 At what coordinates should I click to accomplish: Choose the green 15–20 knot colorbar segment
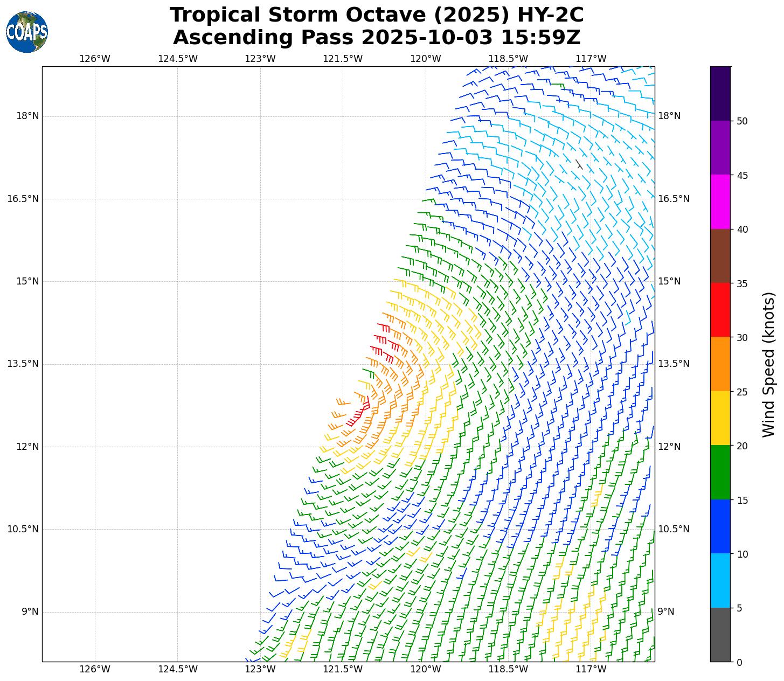720,472
